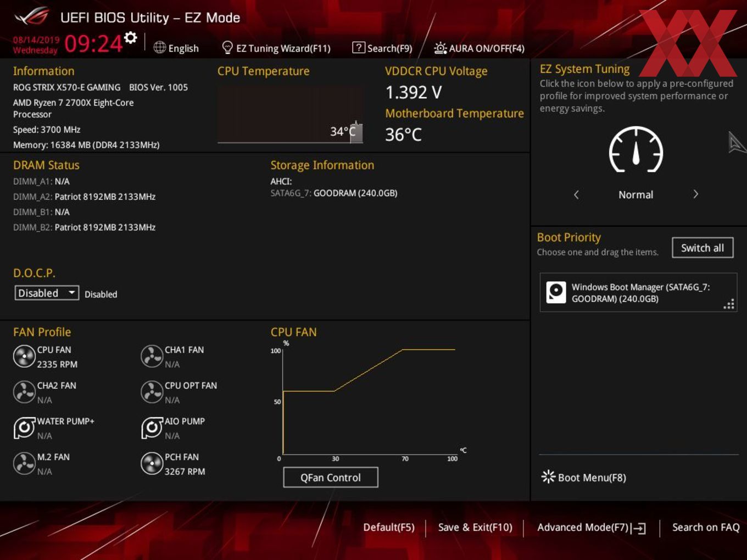Click the Normal profile label
This screenshot has width=747, height=560.
[635, 195]
